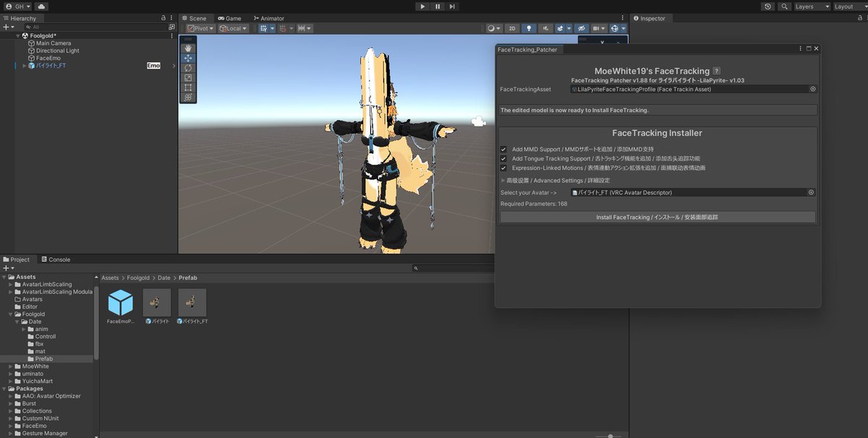Toggle scene audio speaker icon
Viewport: 868px width, 438px height.
click(x=545, y=28)
